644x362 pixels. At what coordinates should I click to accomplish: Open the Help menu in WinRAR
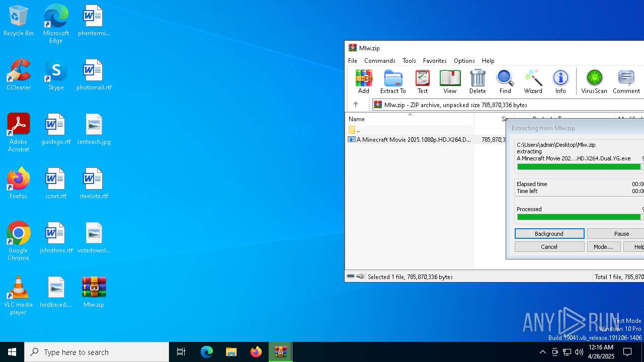[488, 60]
